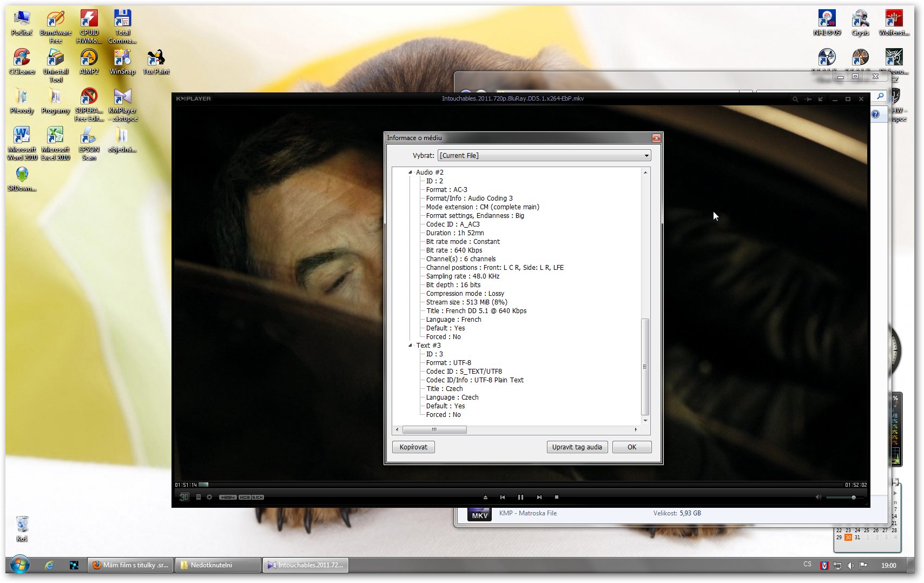The width and height of the screenshot is (924, 583).
Task: Select the 'Title : Czech' line
Action: 444,389
